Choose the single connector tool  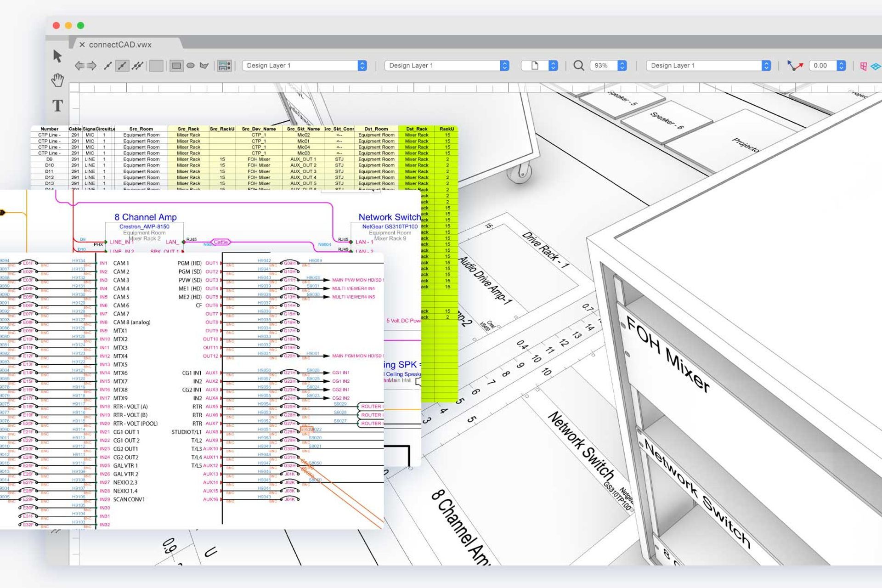(x=122, y=66)
